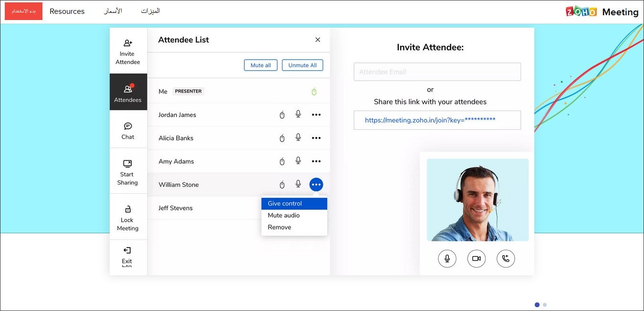This screenshot has height=311, width=644.
Task: Toggle Jordan James's microphone
Action: 298,114
